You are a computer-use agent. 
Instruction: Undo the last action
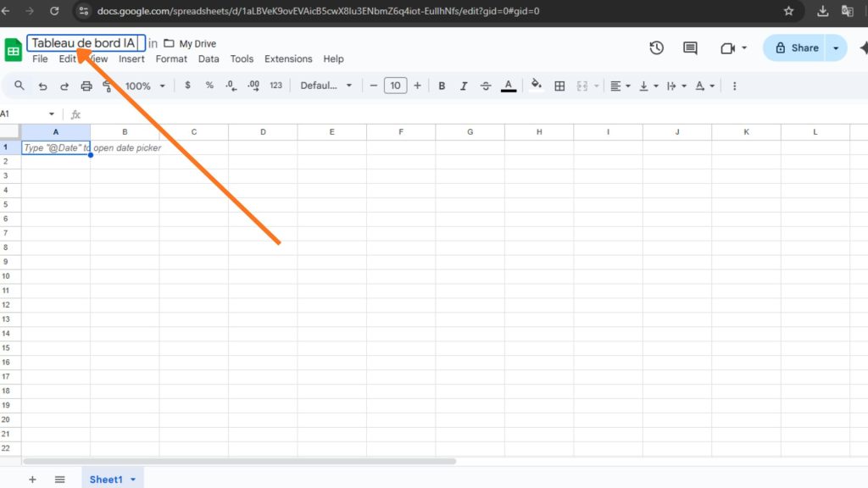point(42,85)
